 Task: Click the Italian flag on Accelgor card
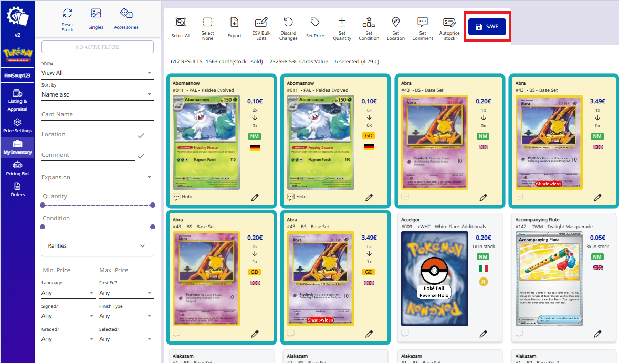point(483,269)
